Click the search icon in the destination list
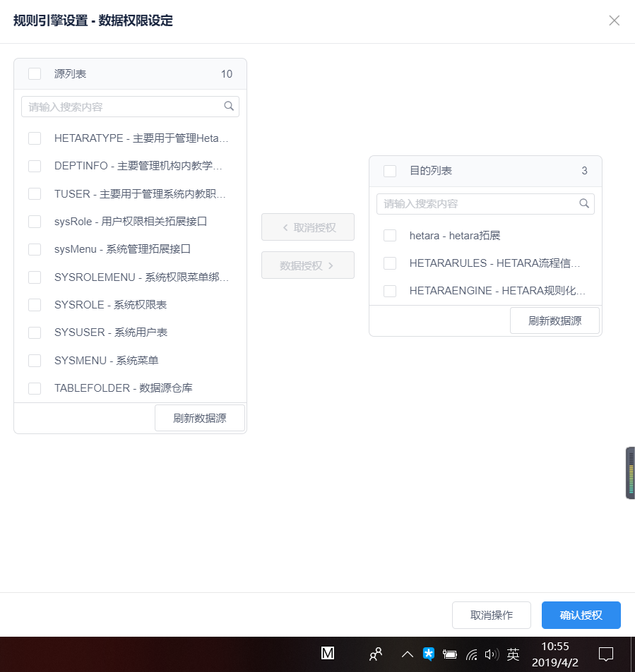This screenshot has height=672, width=635. pos(583,203)
